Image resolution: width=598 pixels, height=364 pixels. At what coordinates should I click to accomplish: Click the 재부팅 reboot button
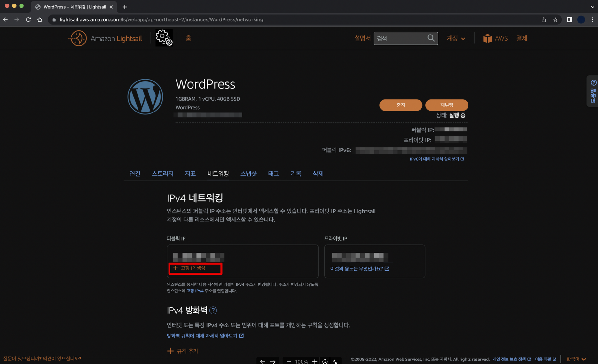tap(447, 105)
